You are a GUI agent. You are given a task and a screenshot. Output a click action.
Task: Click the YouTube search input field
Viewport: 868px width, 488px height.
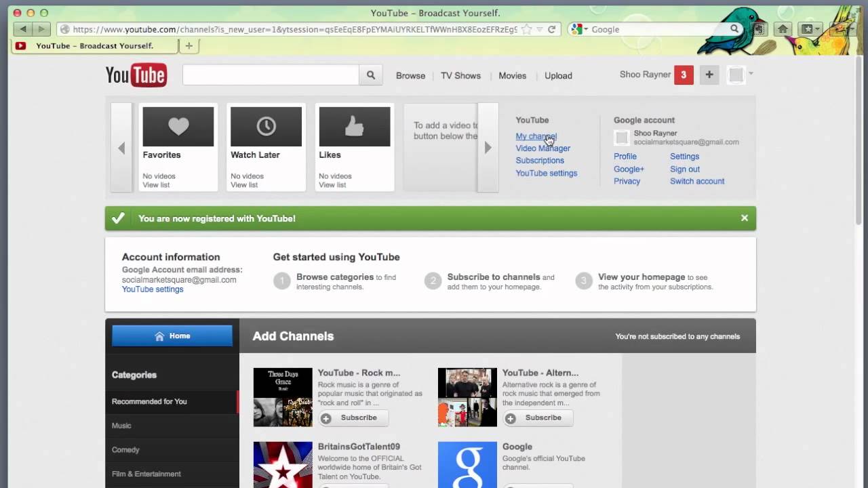pos(271,75)
